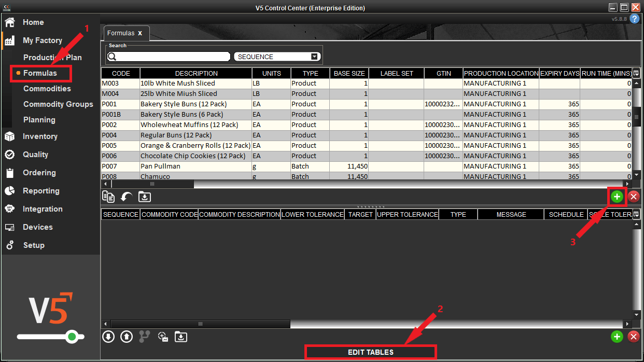Open the formulas table column chooser
644x362 pixels.
pos(636,73)
